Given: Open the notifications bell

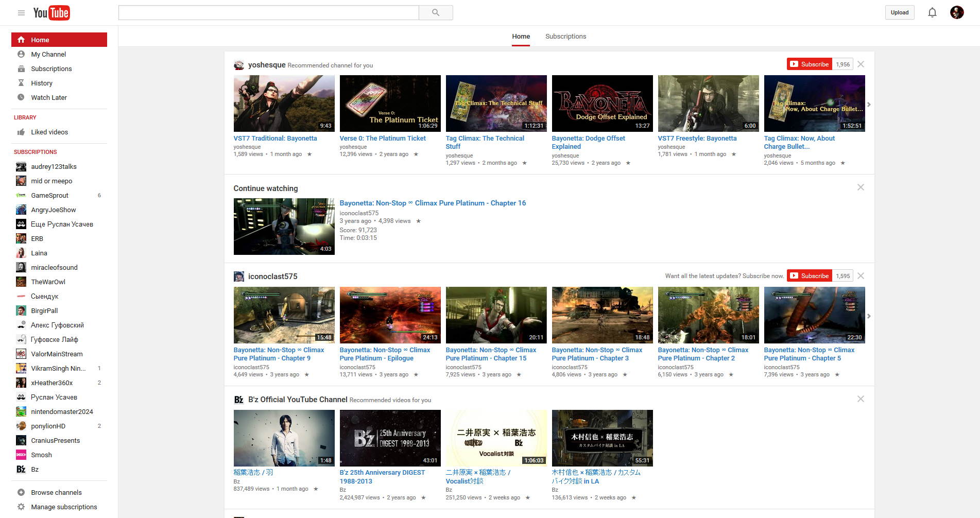Looking at the screenshot, I should click(932, 12).
